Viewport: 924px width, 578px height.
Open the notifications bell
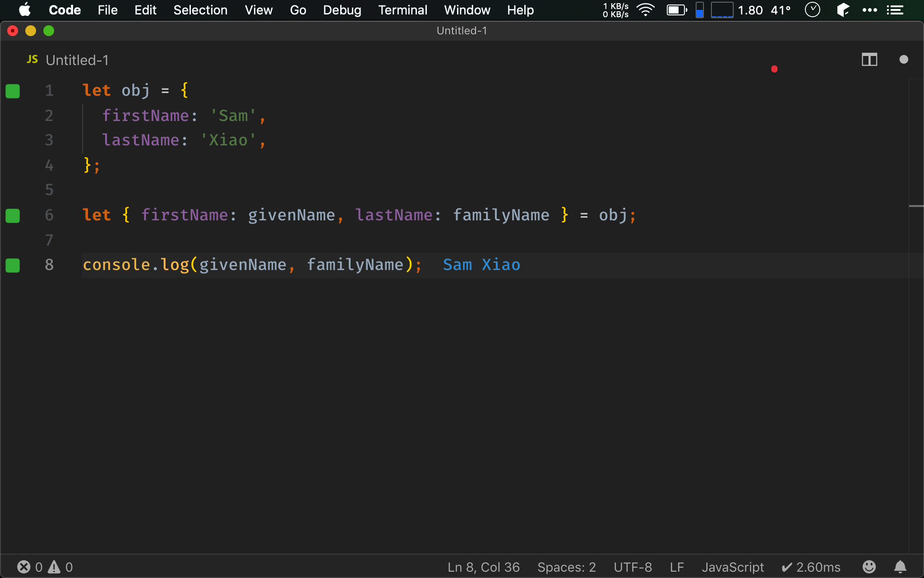pos(900,567)
